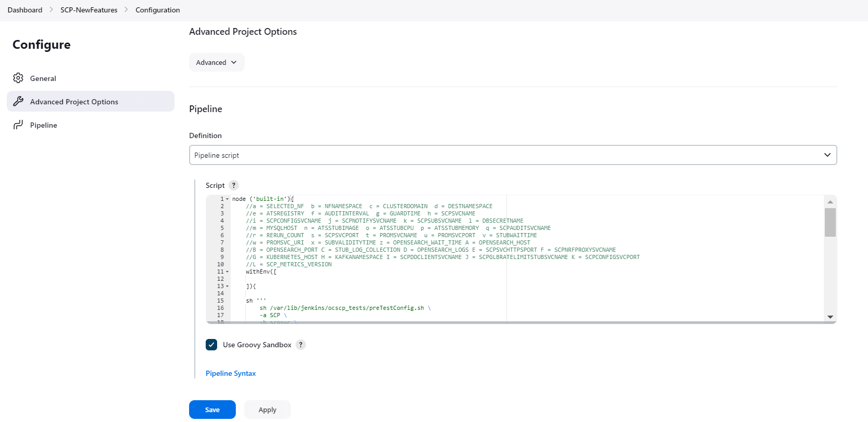Click the "withEnv([" code line

tap(261, 271)
